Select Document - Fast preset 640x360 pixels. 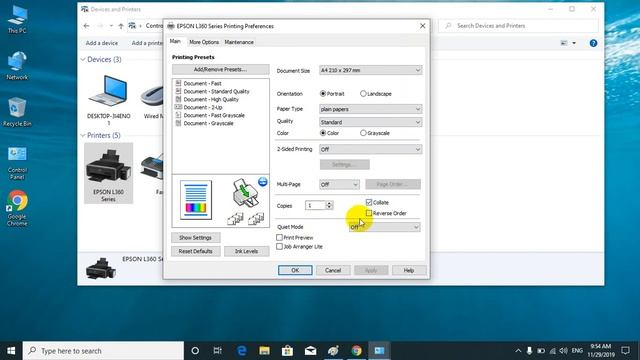(202, 83)
